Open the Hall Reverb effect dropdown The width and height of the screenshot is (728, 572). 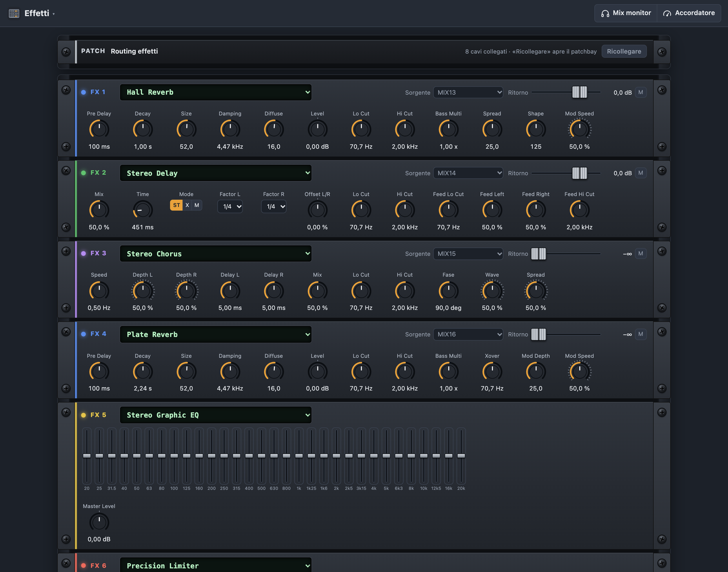point(216,92)
